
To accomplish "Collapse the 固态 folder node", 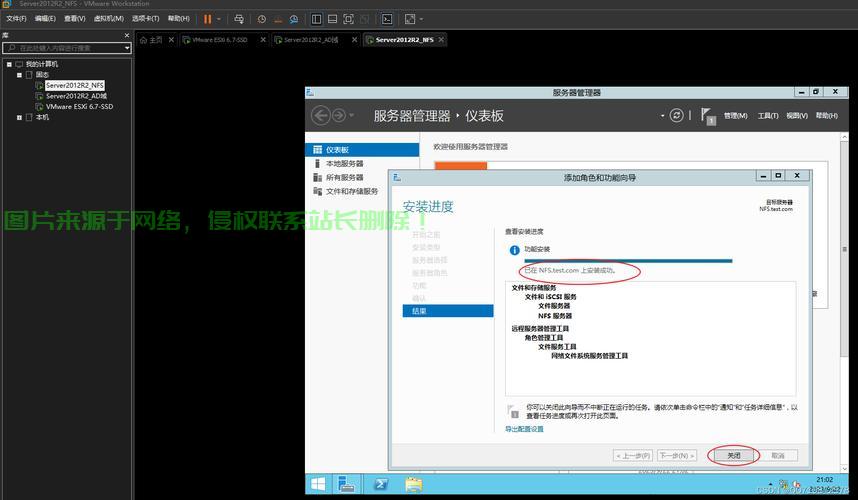I will pos(19,75).
